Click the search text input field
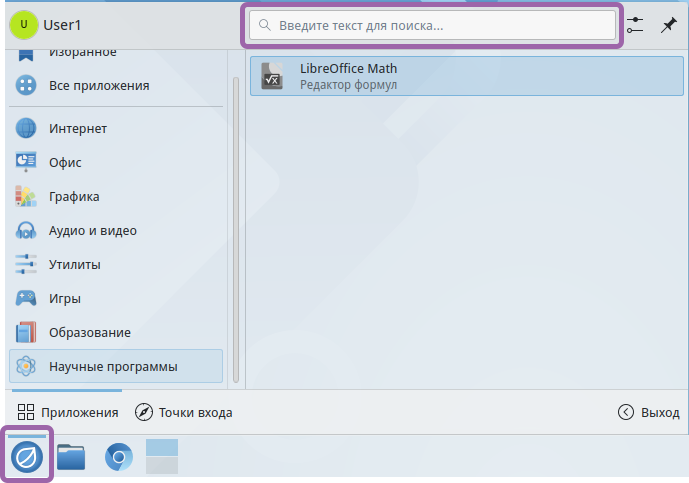 [x=432, y=25]
